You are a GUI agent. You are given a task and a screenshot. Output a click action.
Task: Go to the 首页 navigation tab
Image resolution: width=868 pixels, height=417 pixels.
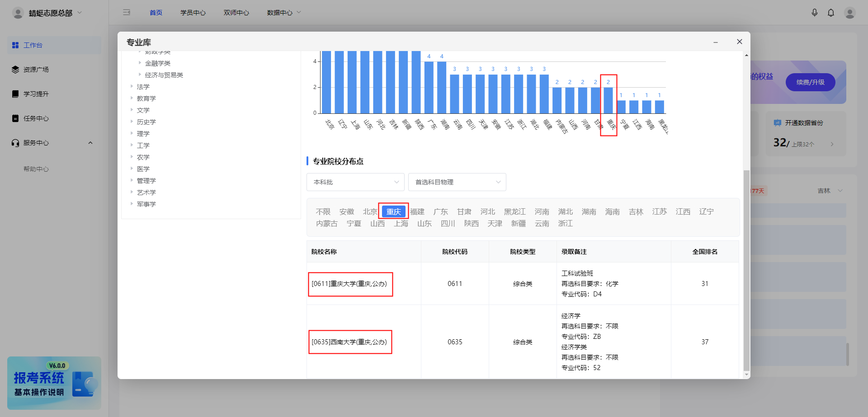tap(155, 12)
